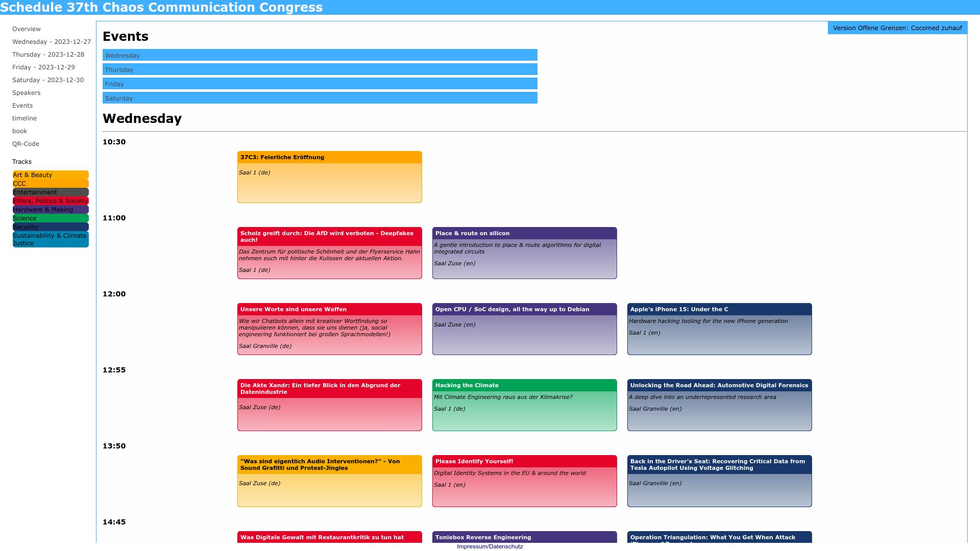Jump to Friday in Events bar
The height and width of the screenshot is (551, 980).
pos(320,84)
